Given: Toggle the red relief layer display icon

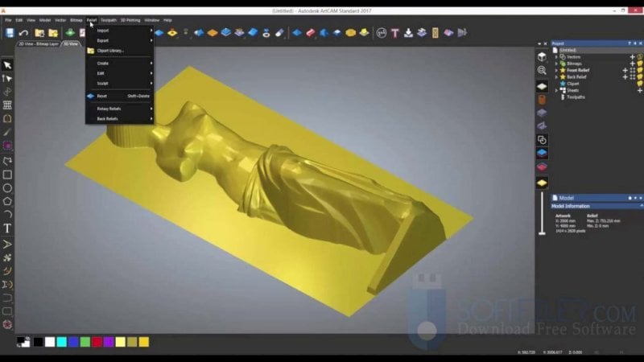Looking at the screenshot, I should pyautogui.click(x=542, y=167).
